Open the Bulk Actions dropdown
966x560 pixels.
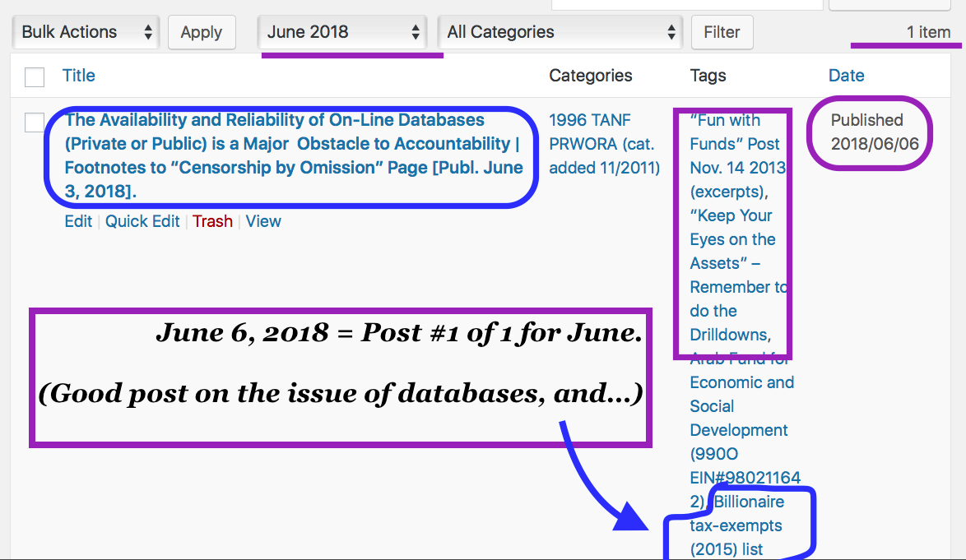click(86, 32)
